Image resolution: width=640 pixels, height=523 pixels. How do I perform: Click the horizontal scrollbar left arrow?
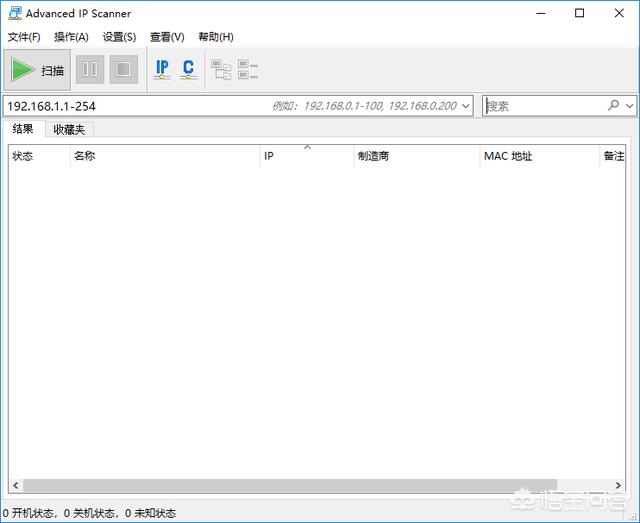tap(16, 485)
